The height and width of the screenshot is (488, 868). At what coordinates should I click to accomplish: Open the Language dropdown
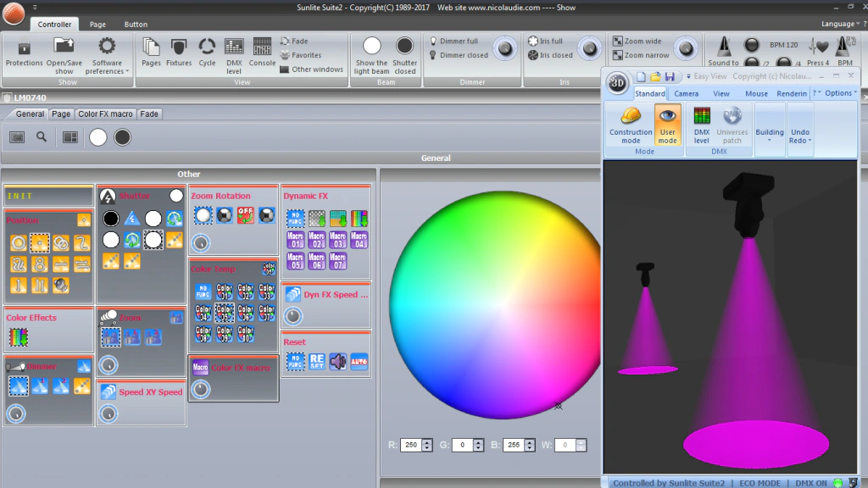click(840, 24)
